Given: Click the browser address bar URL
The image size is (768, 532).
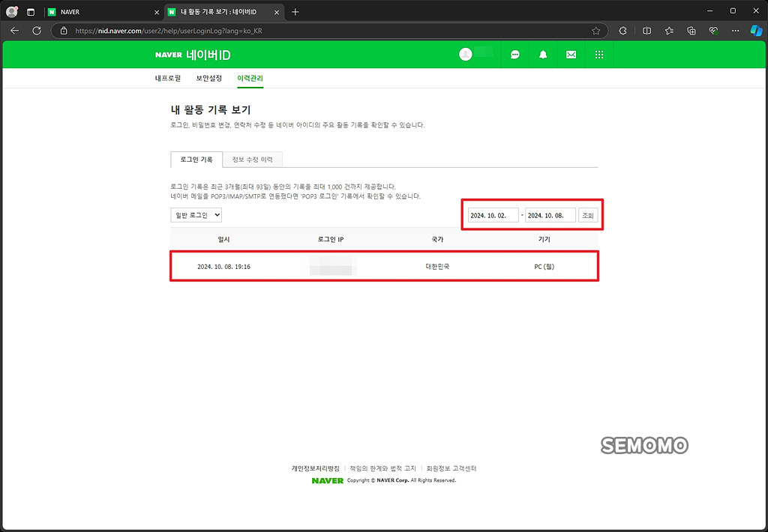Looking at the screenshot, I should pyautogui.click(x=169, y=31).
